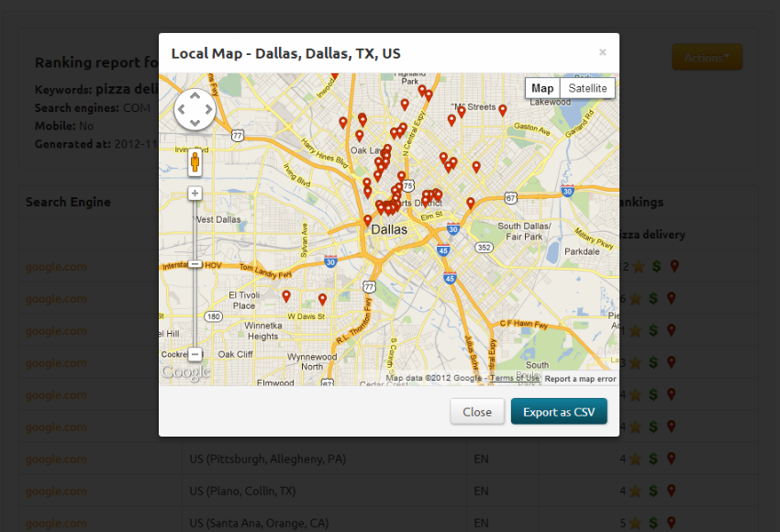Click the map pin icon beside ranking 1
This screenshot has height=532, width=780.
coord(672,330)
